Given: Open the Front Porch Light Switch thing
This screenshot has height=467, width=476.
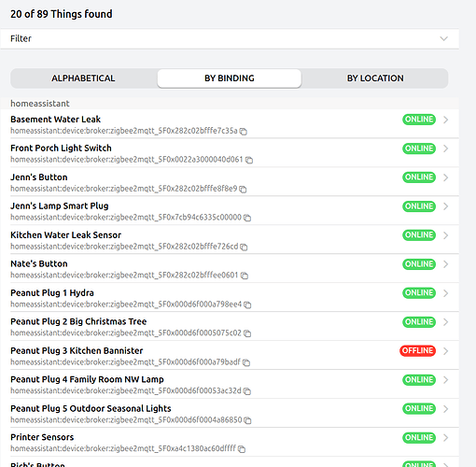Looking at the screenshot, I should 230,153.
